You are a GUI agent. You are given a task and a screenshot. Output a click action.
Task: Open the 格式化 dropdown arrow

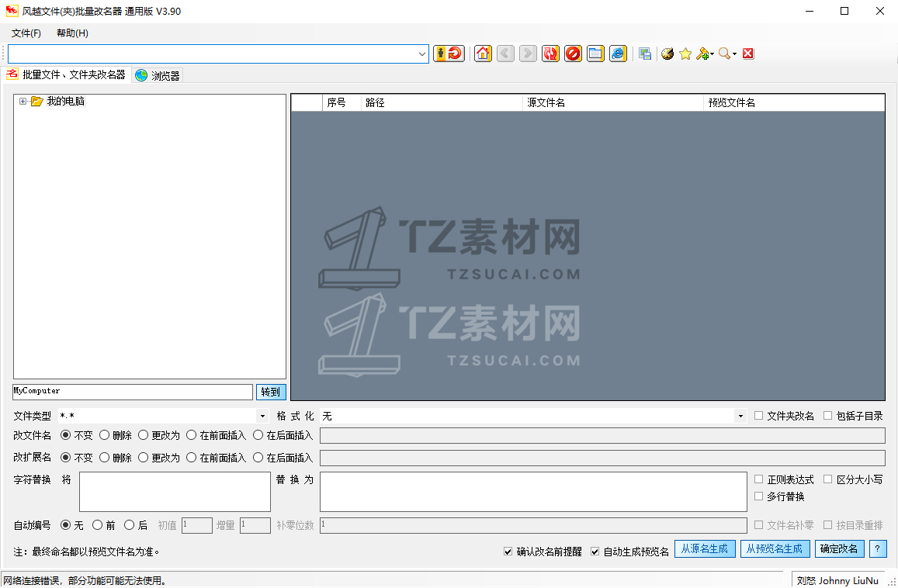(740, 417)
